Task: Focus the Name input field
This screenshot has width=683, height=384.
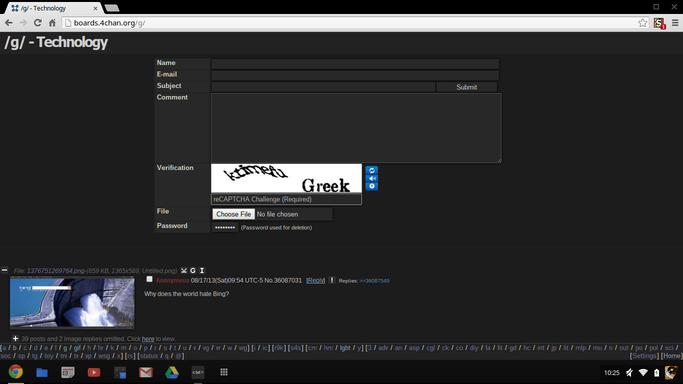Action: [x=355, y=64]
